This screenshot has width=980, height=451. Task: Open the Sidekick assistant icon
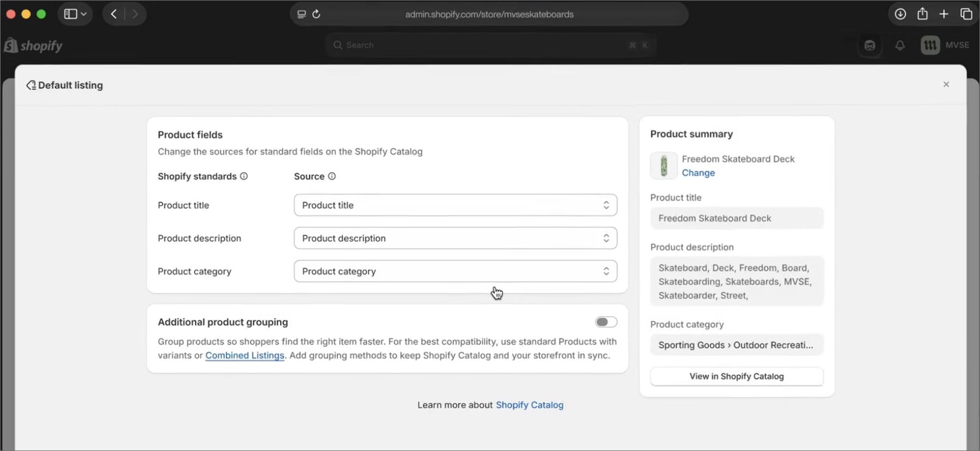870,46
